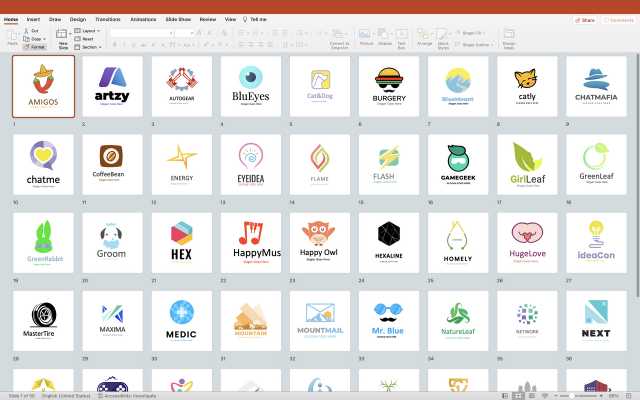
Task: Select the Happy Owl slide thumbnail
Action: (x=319, y=241)
